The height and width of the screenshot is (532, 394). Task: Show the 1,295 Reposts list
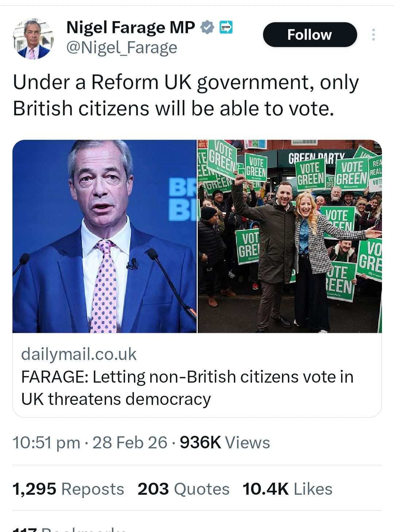click(x=68, y=489)
